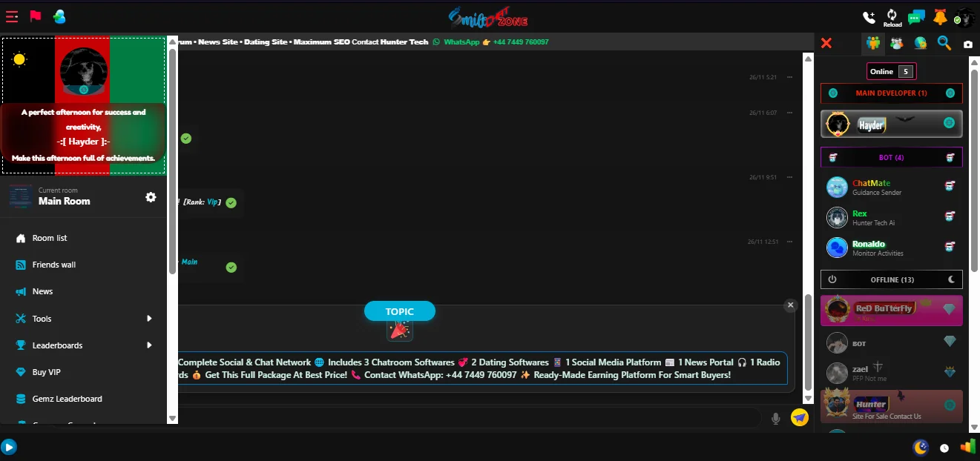Image resolution: width=980 pixels, height=461 pixels.
Task: Send message with paper plane button
Action: (x=799, y=418)
